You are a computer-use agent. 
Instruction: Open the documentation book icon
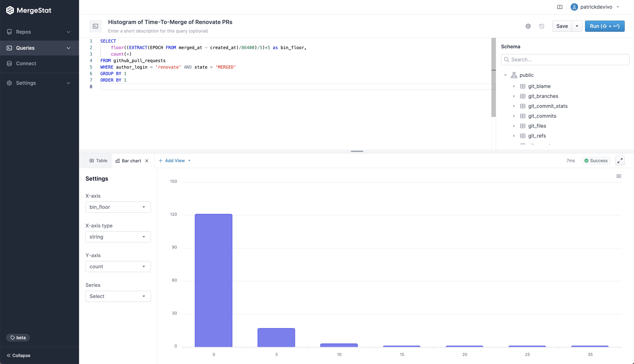tap(560, 7)
